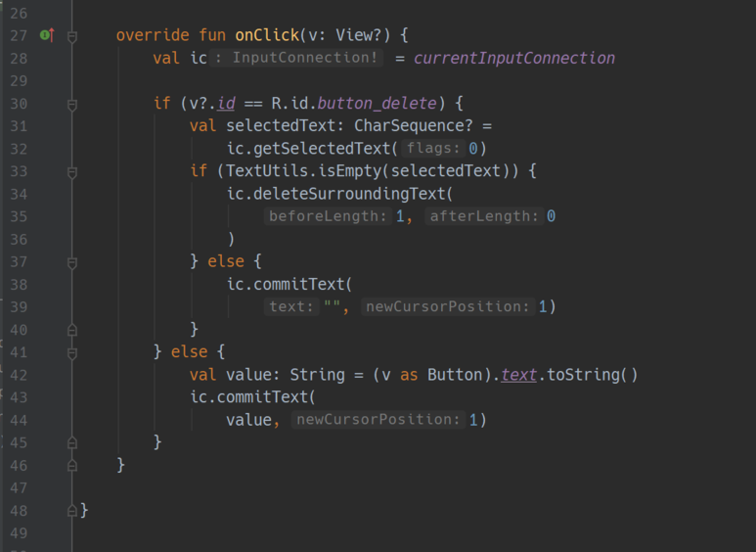Viewport: 756px width, 552px height.
Task: Click the afterLength parameter hint
Action: point(484,216)
